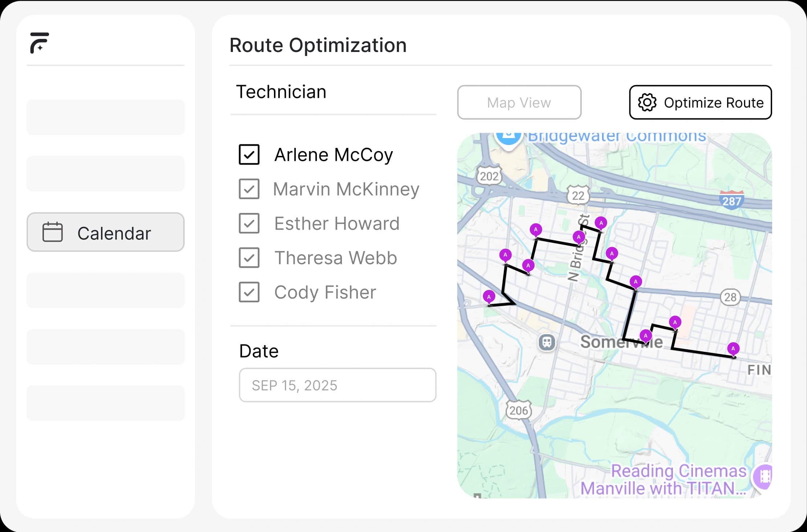
Task: Click the Reading Cinemas film marker icon
Action: click(x=764, y=476)
